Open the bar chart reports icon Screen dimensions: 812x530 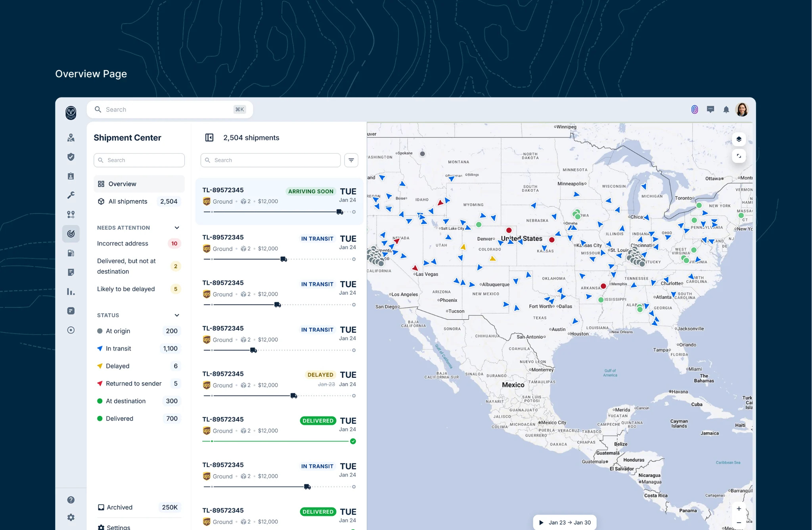[x=71, y=292]
